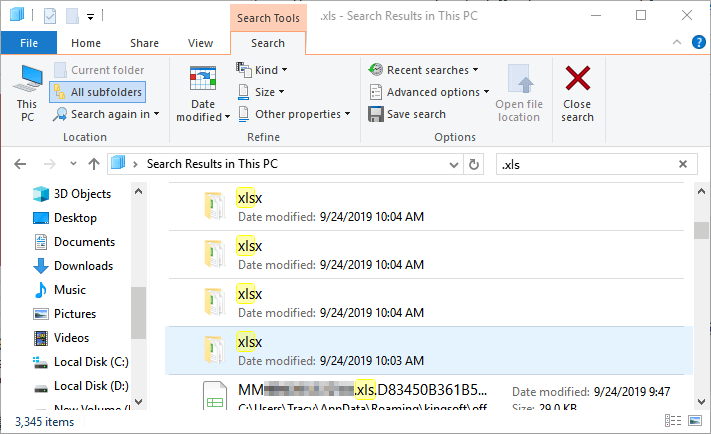The width and height of the screenshot is (711, 434).
Task: Expand the Size filter dropdown
Action: (x=262, y=92)
